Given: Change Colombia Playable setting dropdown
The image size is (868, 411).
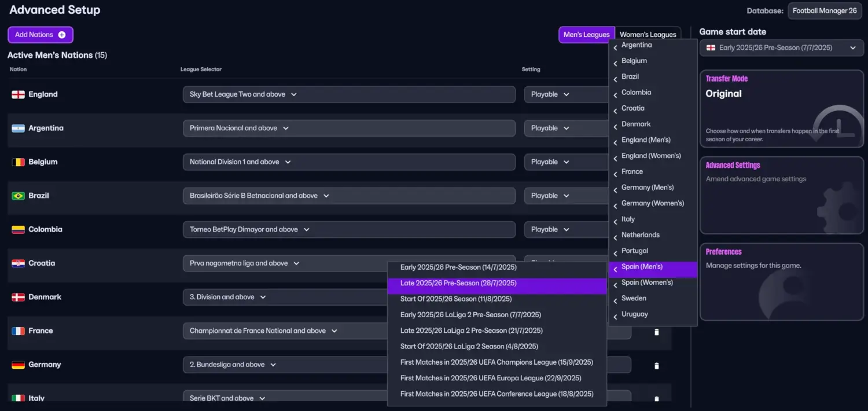Looking at the screenshot, I should coord(566,229).
